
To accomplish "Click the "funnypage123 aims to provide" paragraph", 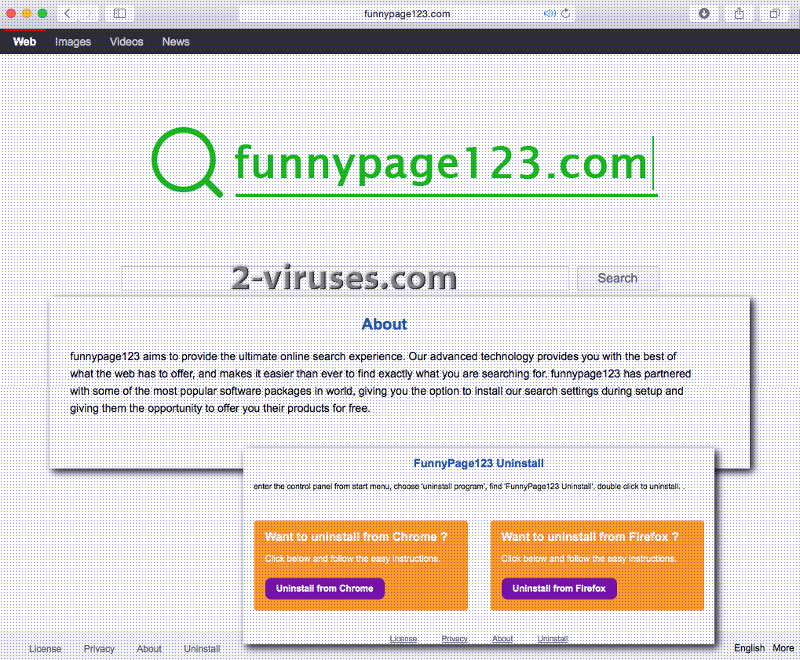I will click(380, 383).
